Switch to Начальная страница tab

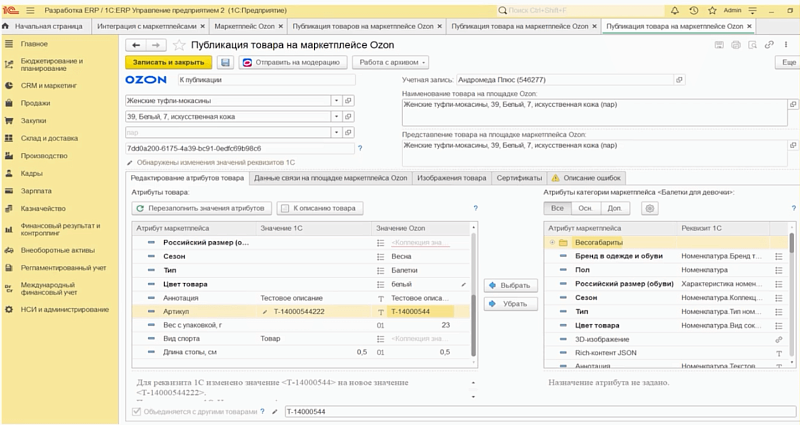(x=45, y=27)
